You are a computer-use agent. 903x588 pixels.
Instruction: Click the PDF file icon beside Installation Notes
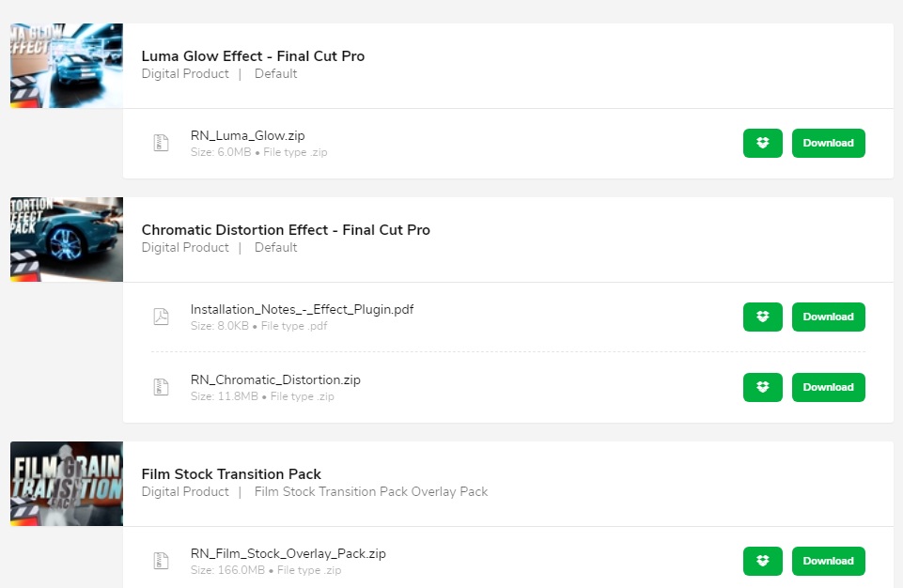(162, 317)
